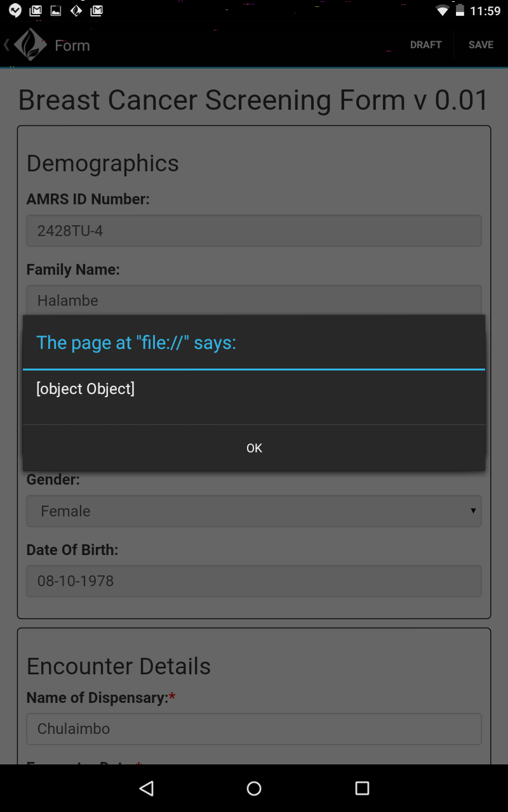Tap the Recent apps square button
Viewport: 508px width, 812px height.
click(x=362, y=788)
